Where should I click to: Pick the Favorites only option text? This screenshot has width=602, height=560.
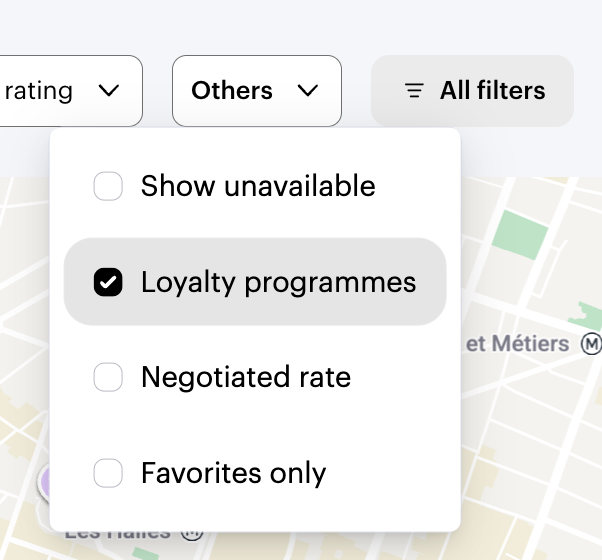click(x=233, y=473)
